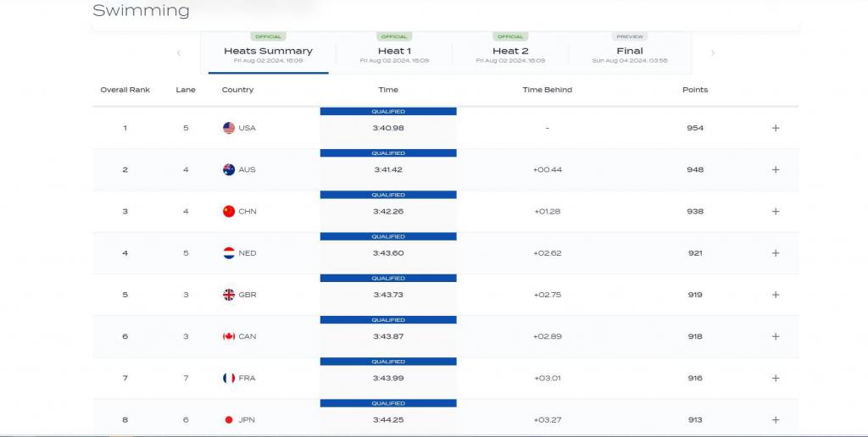
Task: Expand the AUS row with plus
Action: pos(775,169)
